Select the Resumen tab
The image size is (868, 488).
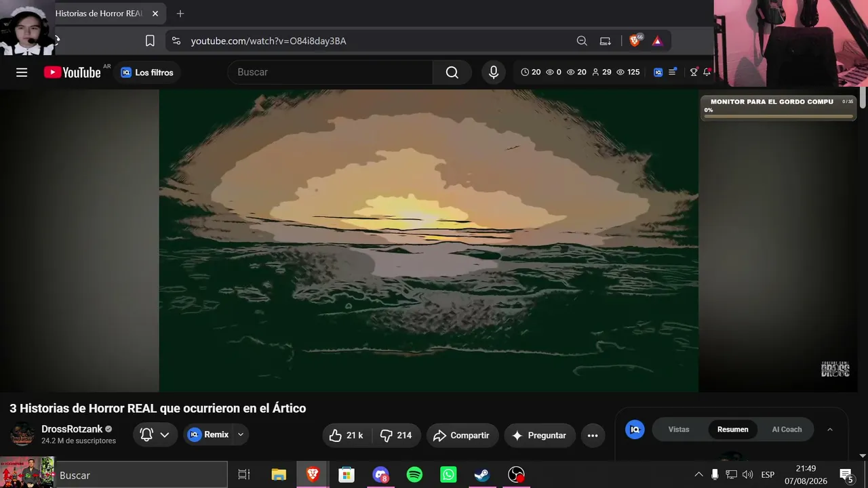tap(733, 429)
